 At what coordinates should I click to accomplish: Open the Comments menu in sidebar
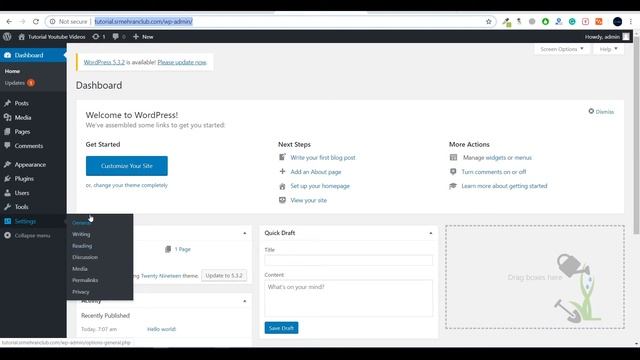(29, 146)
